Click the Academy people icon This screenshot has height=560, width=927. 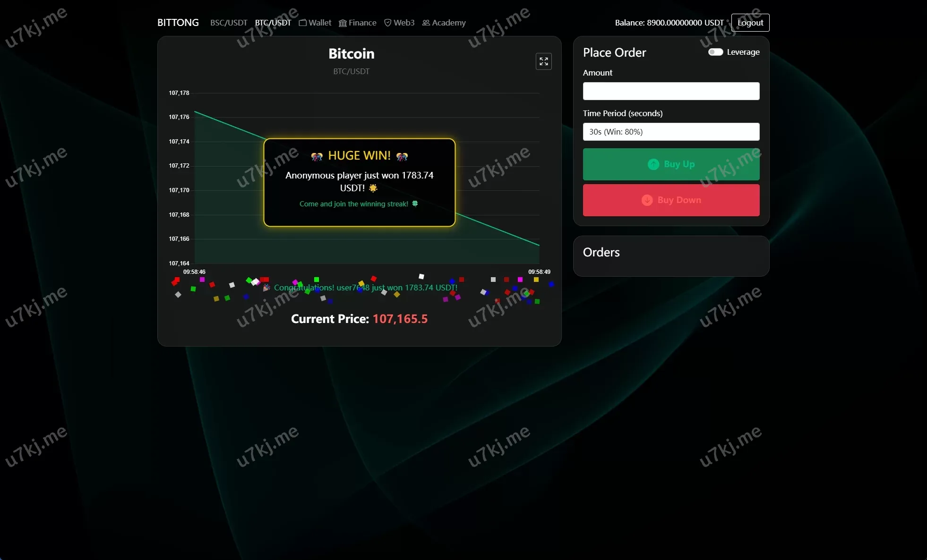[426, 23]
